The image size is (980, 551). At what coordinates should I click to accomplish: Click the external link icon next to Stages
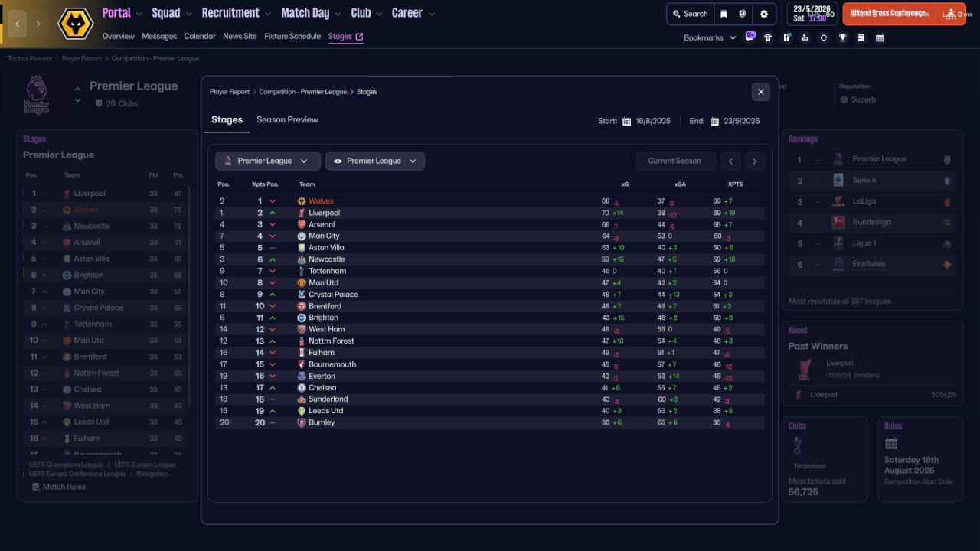[360, 37]
